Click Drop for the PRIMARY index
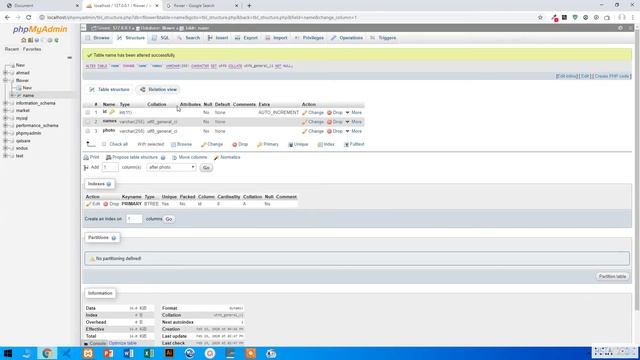Viewport: 640px width, 360px height. 111,204
